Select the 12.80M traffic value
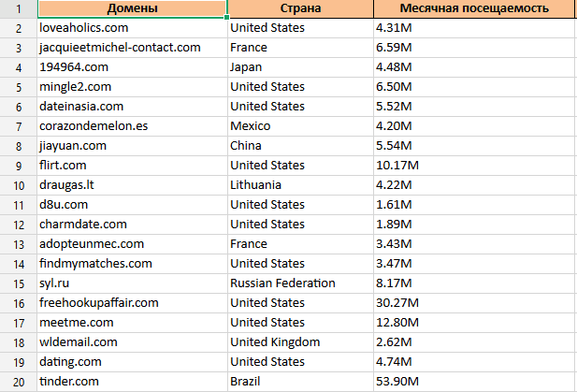577x392 pixels. [474, 323]
